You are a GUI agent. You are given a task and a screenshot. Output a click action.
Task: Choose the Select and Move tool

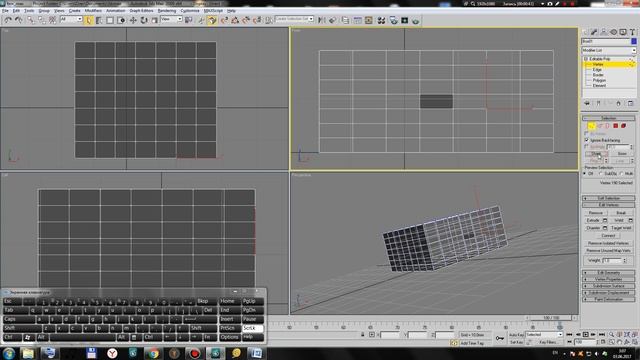133,20
